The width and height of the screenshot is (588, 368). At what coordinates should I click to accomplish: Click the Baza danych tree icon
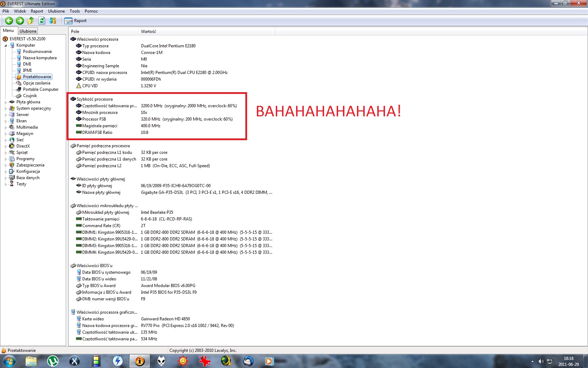click(x=12, y=178)
